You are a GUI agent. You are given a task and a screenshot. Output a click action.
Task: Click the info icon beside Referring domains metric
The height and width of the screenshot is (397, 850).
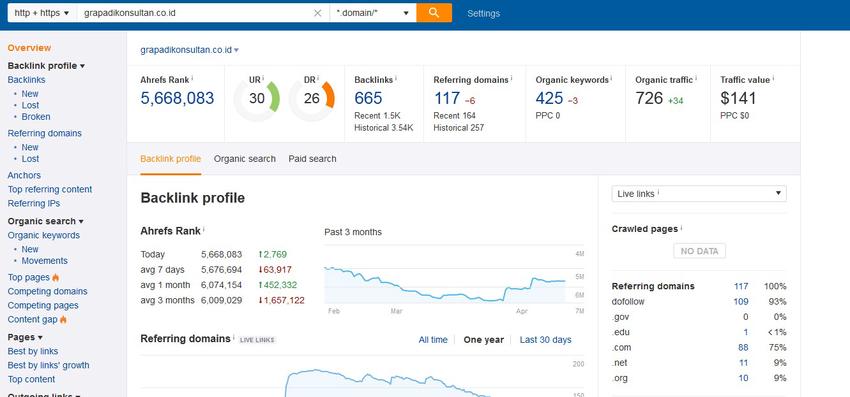(x=511, y=79)
